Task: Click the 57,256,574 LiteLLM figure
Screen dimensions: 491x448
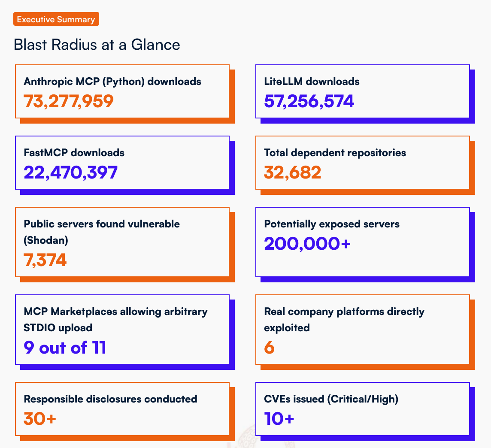Action: point(309,101)
